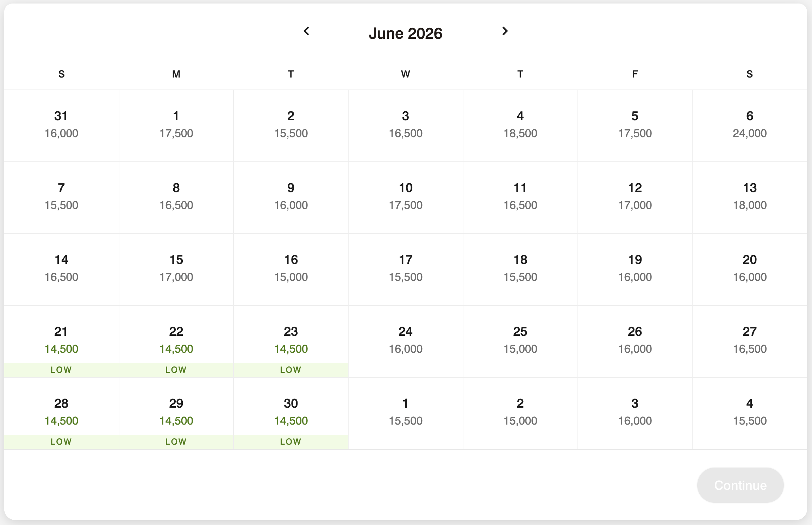Viewport: 812px width, 525px height.
Task: Advance to next month arrow
Action: click(x=505, y=31)
